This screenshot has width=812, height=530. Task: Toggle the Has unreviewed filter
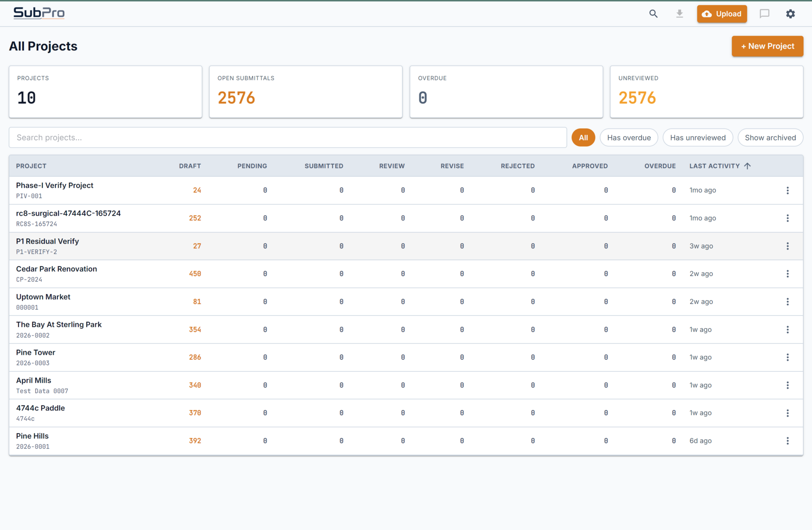click(x=698, y=138)
